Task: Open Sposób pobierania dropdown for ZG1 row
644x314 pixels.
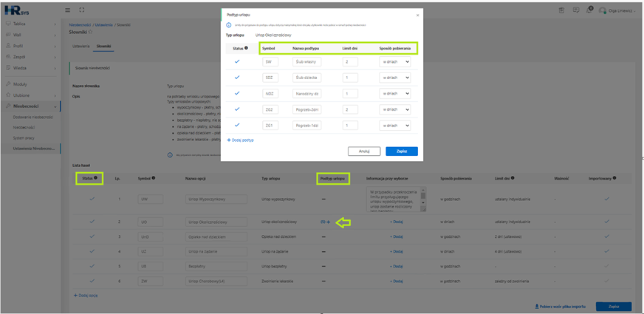Action: click(x=394, y=126)
